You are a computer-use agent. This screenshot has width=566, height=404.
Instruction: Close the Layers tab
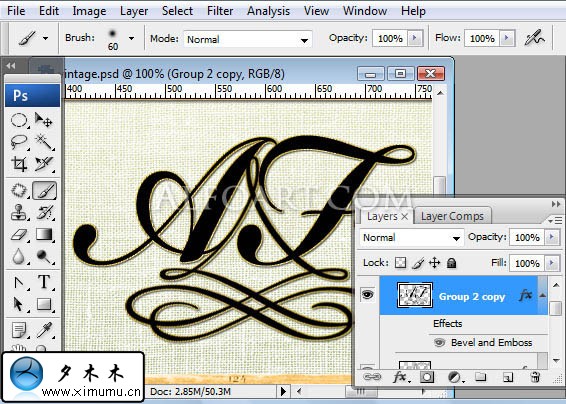[x=405, y=216]
